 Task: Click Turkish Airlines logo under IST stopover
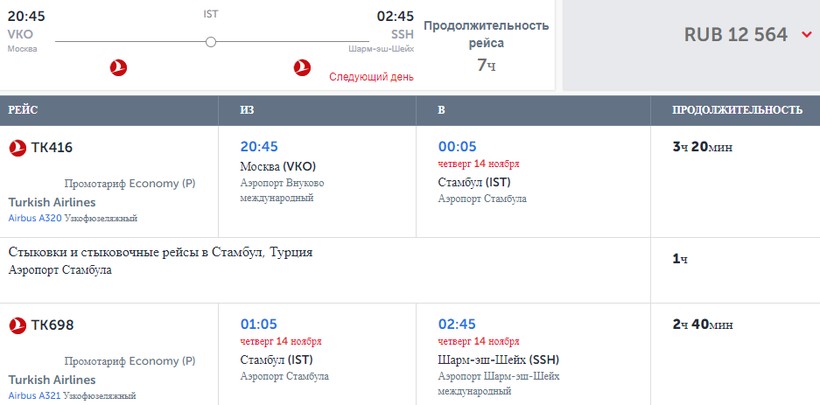coord(303,68)
